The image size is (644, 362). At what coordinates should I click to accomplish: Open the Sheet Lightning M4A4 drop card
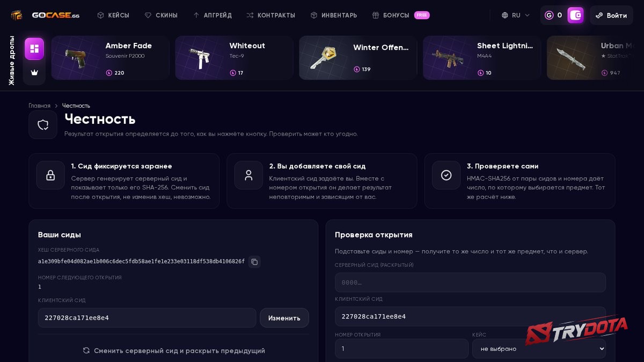point(482,58)
